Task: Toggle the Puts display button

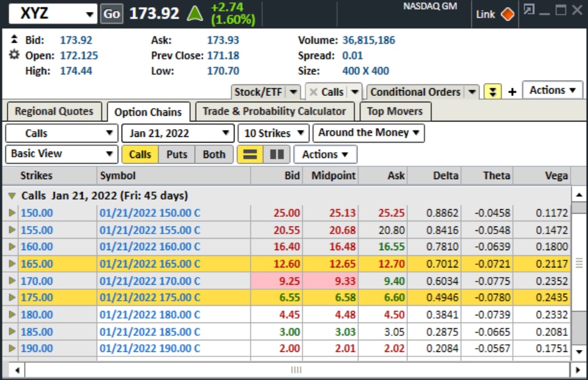Action: [x=177, y=154]
